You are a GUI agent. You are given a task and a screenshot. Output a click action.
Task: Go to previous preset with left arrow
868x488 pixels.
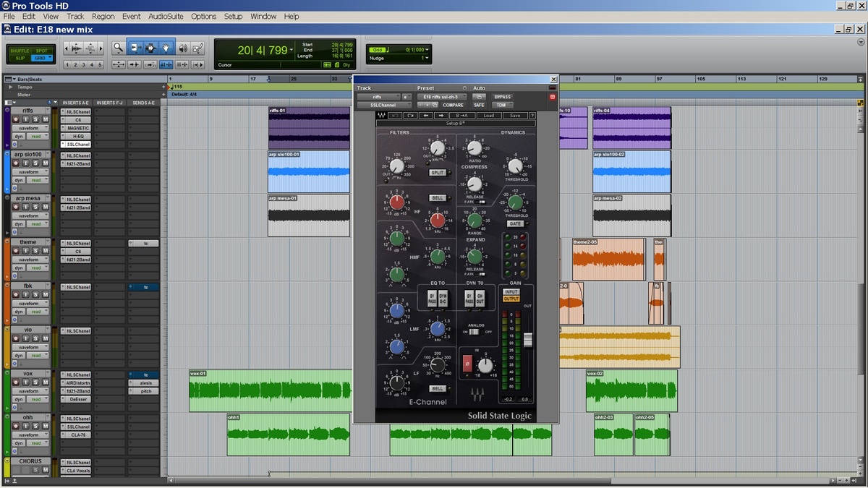click(x=426, y=115)
